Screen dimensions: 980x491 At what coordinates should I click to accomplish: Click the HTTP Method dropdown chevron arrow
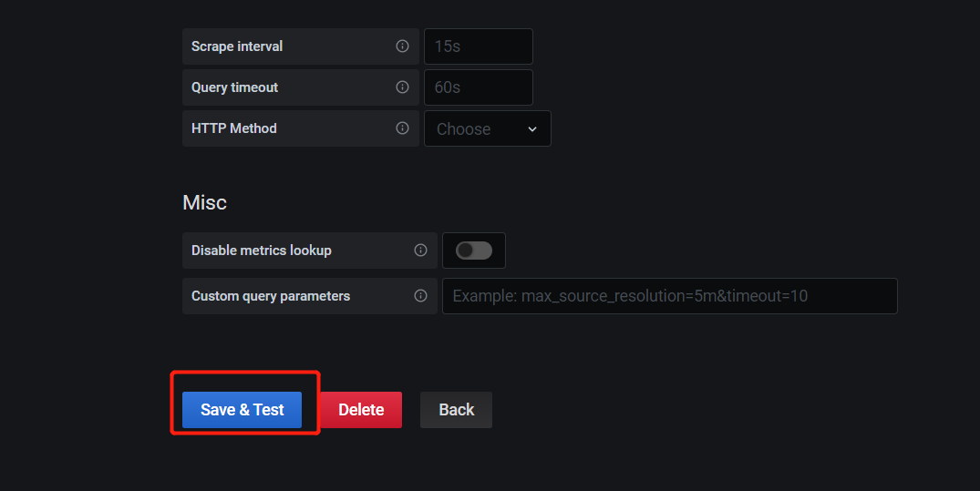pyautogui.click(x=532, y=129)
